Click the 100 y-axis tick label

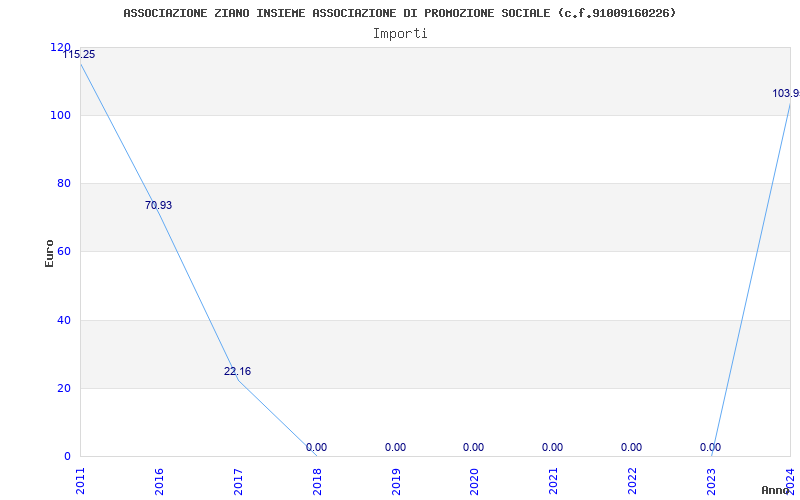tap(60, 115)
